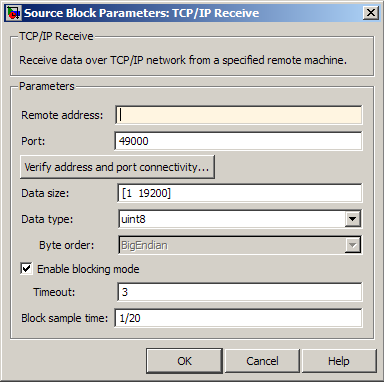Cancel the block parameter changes
The height and width of the screenshot is (382, 384).
click(x=262, y=361)
